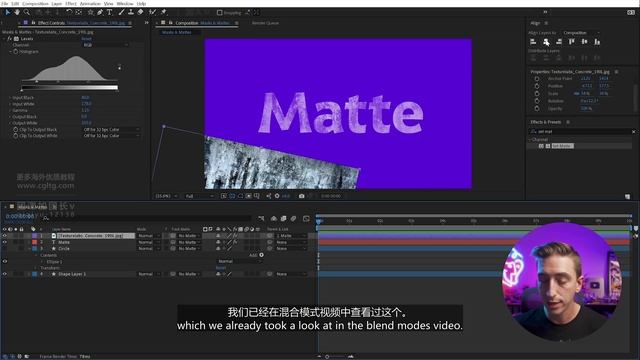Click the Input Black value
Viewport: 640px width, 360px height.
pyautogui.click(x=85, y=98)
